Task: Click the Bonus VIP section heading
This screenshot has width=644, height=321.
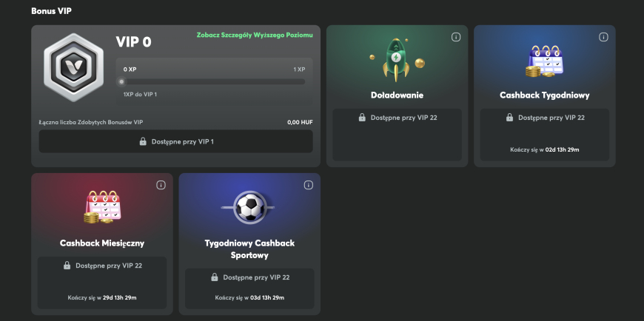Action: click(51, 11)
